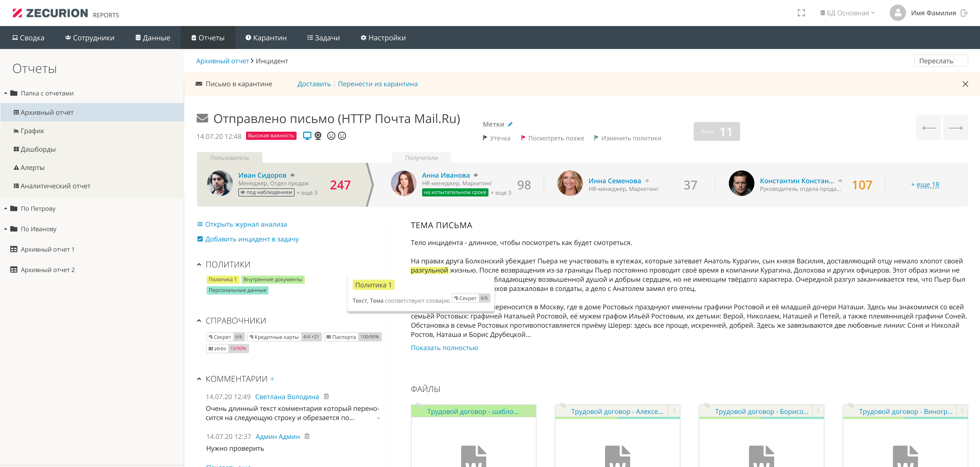
Task: Open the БД Основная database dropdown
Action: click(x=847, y=13)
